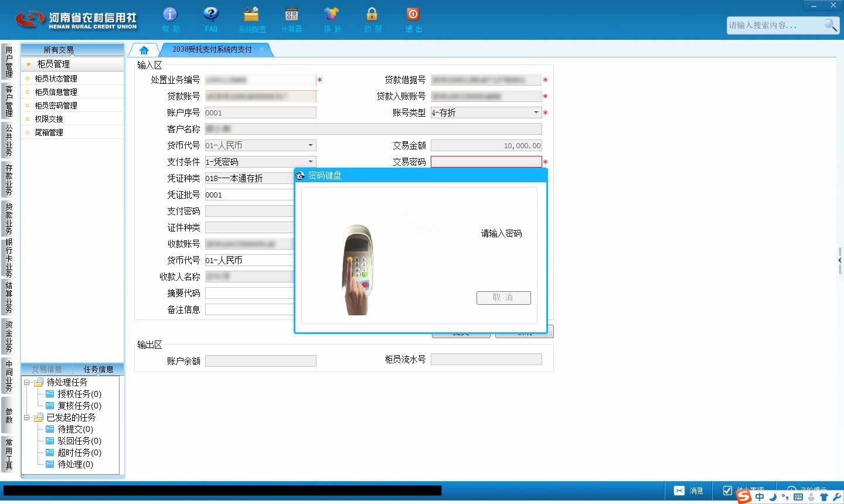Open the IME soft keyboard icon

798,497
